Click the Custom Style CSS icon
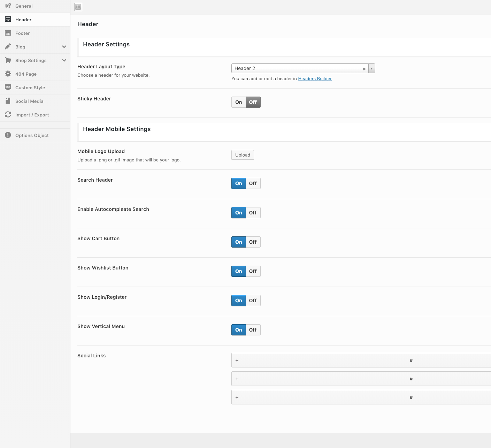This screenshot has height=448, width=491. (8, 87)
